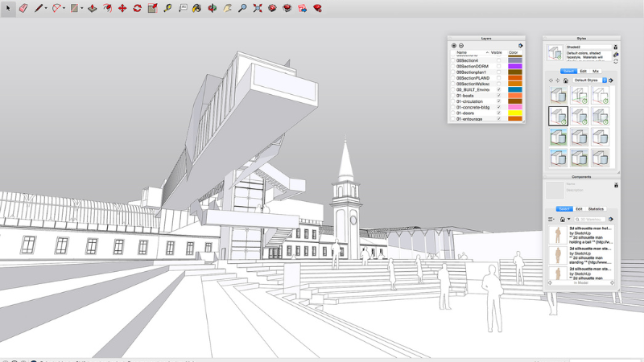Uncheck visibility of the 01-doors layer
This screenshot has height=362, width=644.
click(498, 113)
